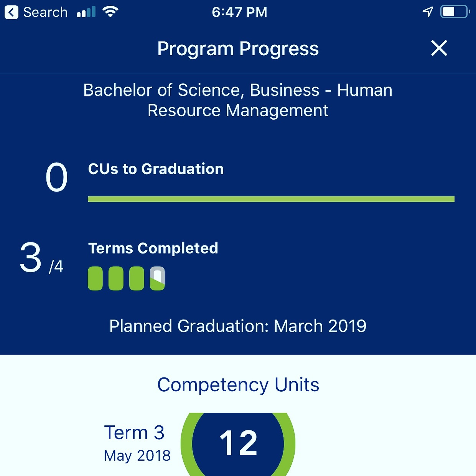Tap the Program Progress title
This screenshot has height=476, width=476.
pyautogui.click(x=238, y=49)
